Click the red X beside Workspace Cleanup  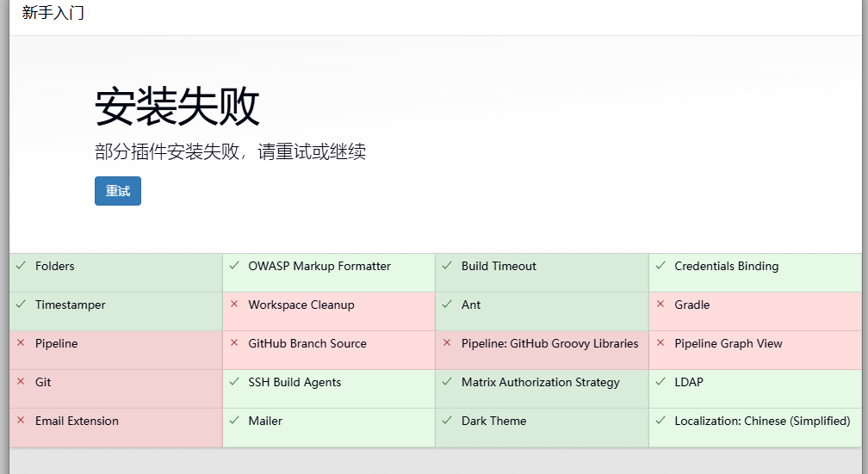pos(234,304)
